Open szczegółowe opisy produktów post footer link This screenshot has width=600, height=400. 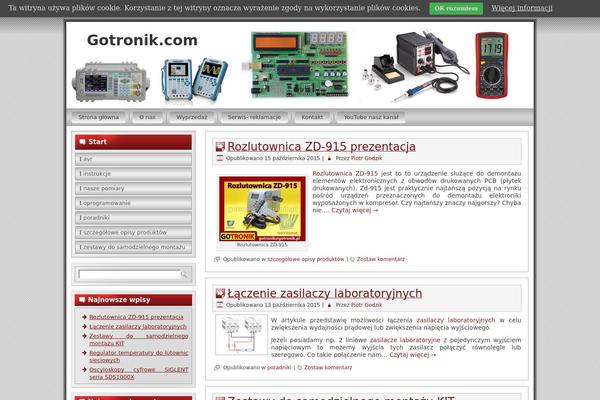(306, 259)
